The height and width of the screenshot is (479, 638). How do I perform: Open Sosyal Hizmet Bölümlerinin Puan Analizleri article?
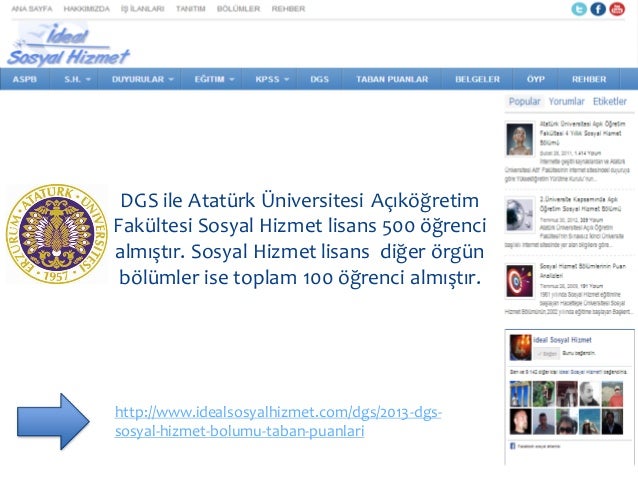pyautogui.click(x=583, y=271)
